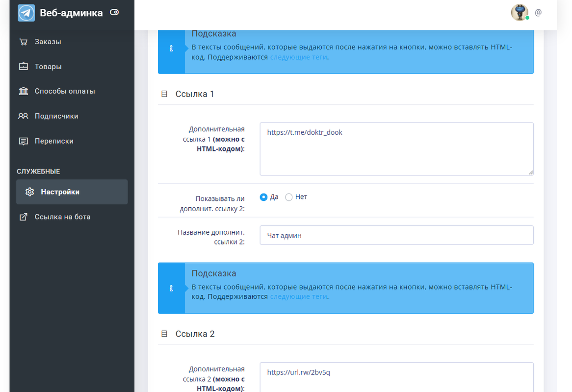The height and width of the screenshot is (392, 572).
Task: Open следующие теги link in lower hint
Action: [x=298, y=297]
